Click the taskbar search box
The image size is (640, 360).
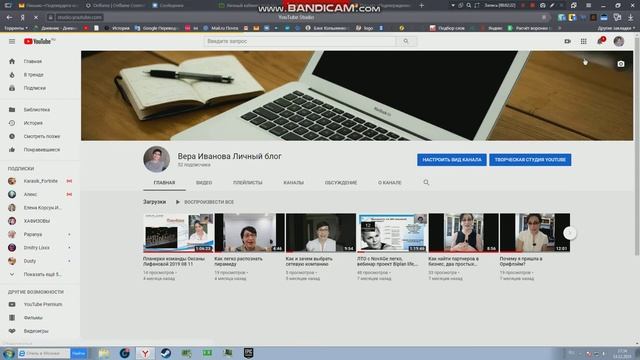click(44, 353)
